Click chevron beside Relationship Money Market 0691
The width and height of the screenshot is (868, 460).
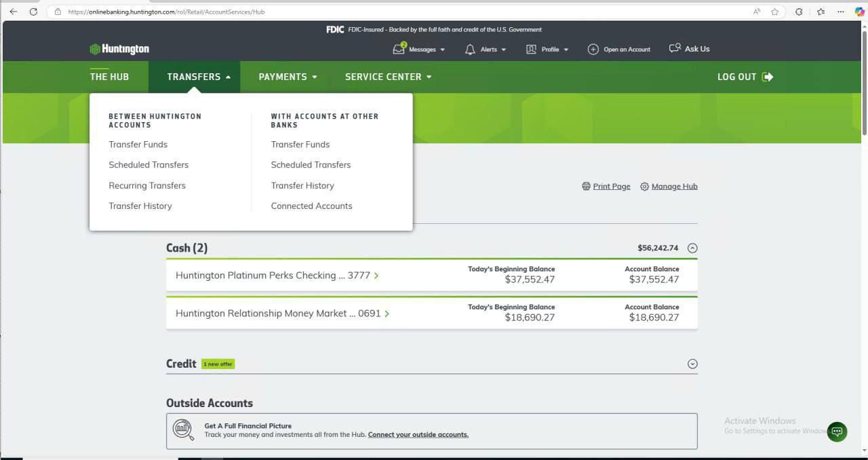pyautogui.click(x=387, y=313)
